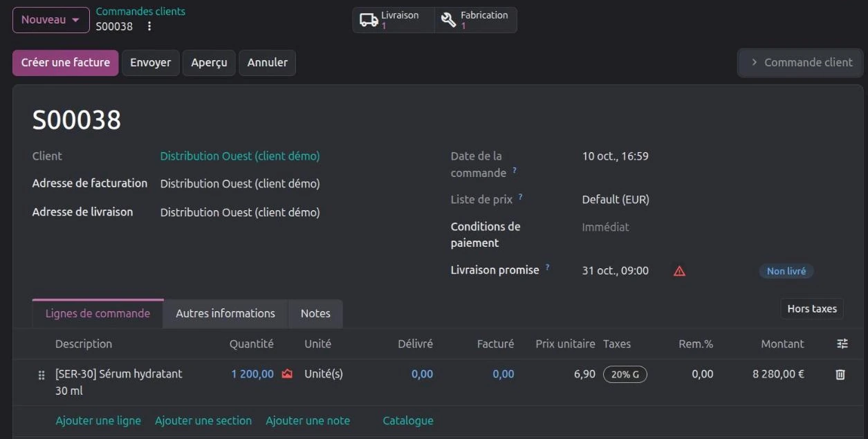Click the red forecast chart icon beside quantity

click(287, 374)
